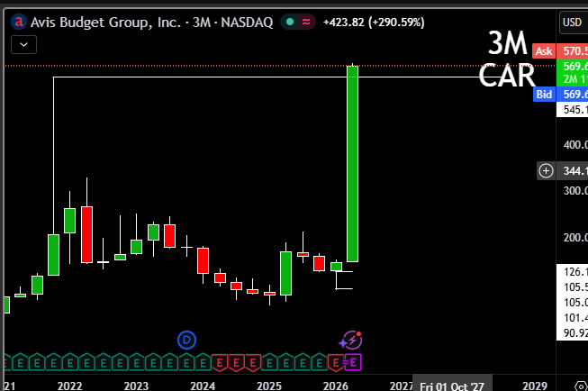
Task: Click the purple E earnings marker
Action: (x=353, y=362)
